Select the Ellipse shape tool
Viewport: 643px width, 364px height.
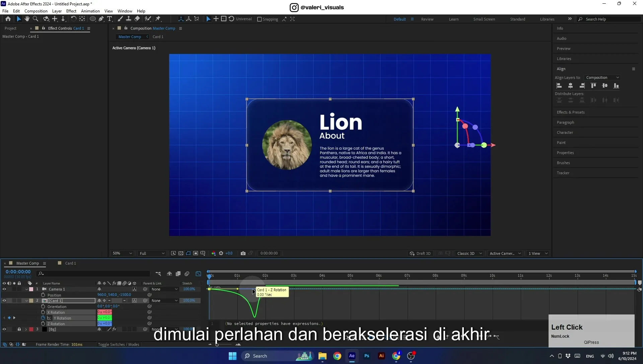pos(93,19)
